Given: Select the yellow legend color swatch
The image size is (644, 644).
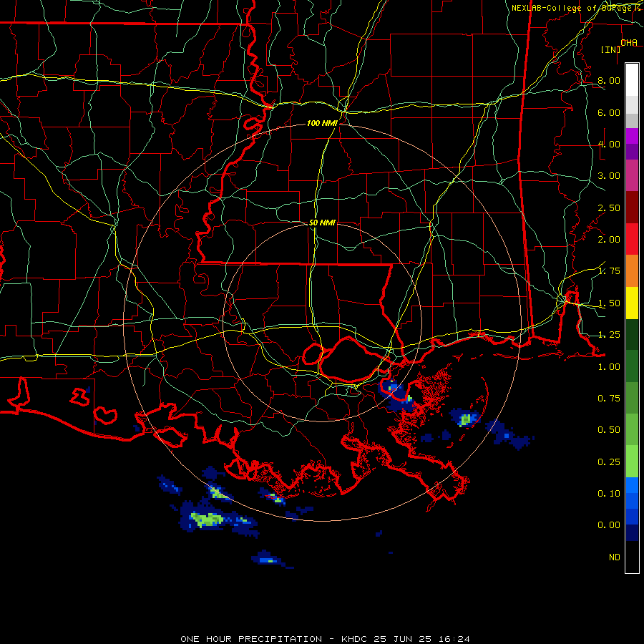Looking at the screenshot, I should 632,303.
